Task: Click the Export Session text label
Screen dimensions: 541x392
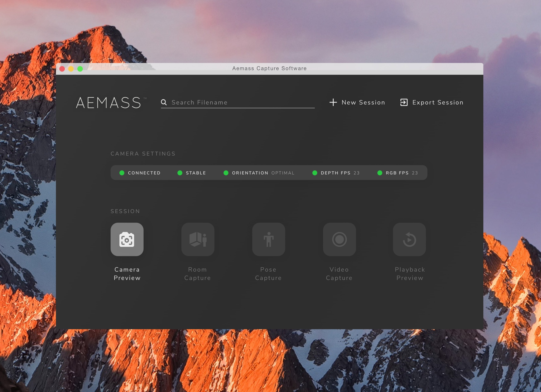Action: (438, 102)
